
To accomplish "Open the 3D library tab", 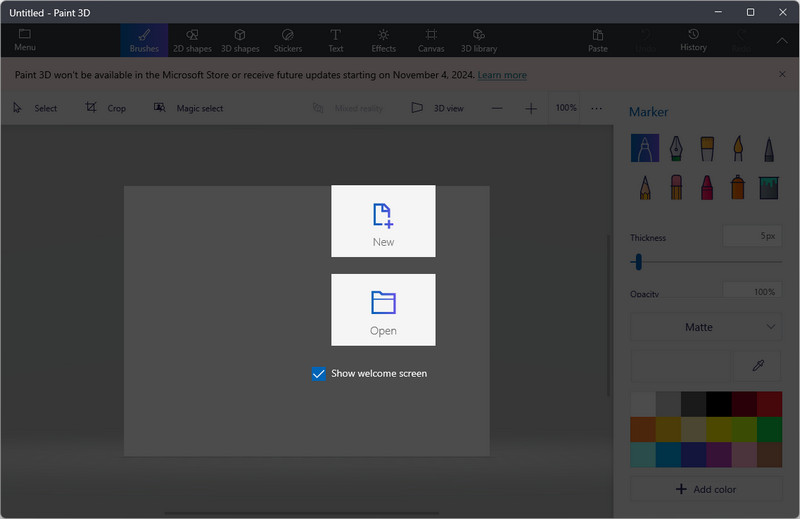I will coord(479,40).
